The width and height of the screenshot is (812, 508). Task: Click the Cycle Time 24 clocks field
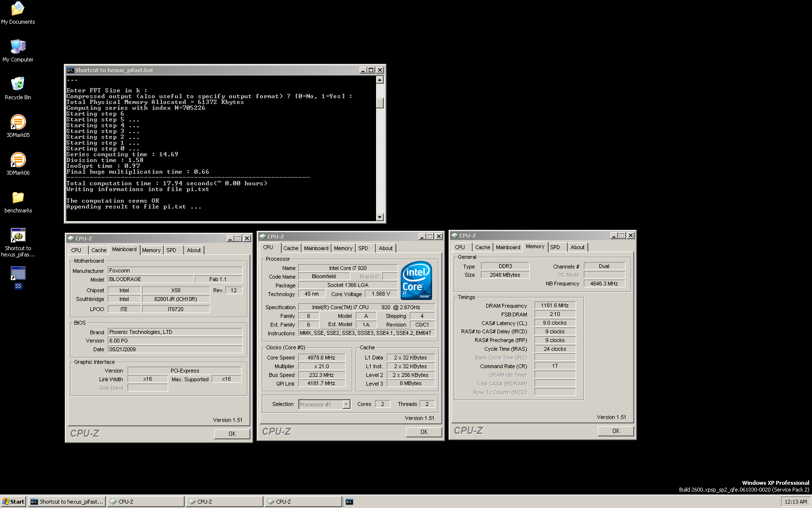pyautogui.click(x=555, y=349)
